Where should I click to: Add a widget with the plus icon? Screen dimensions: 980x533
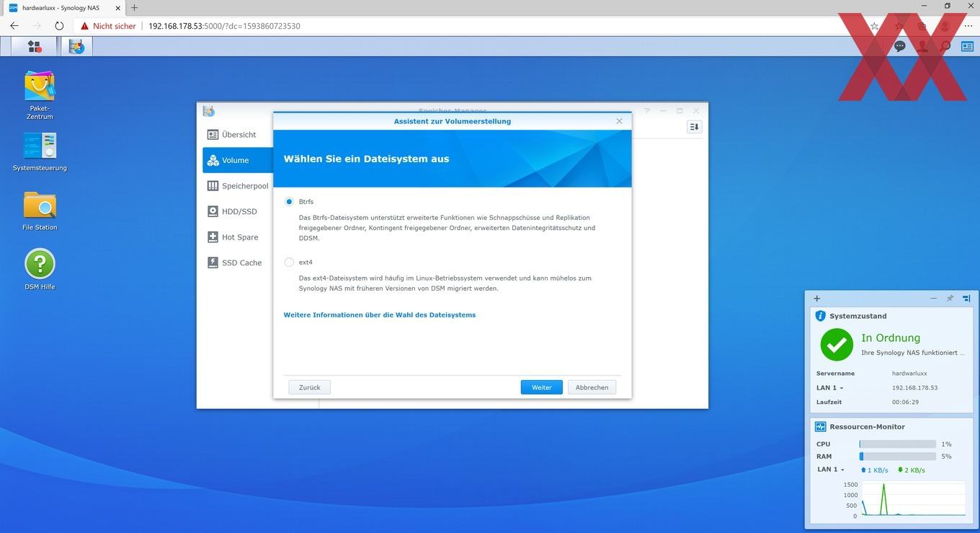[816, 299]
